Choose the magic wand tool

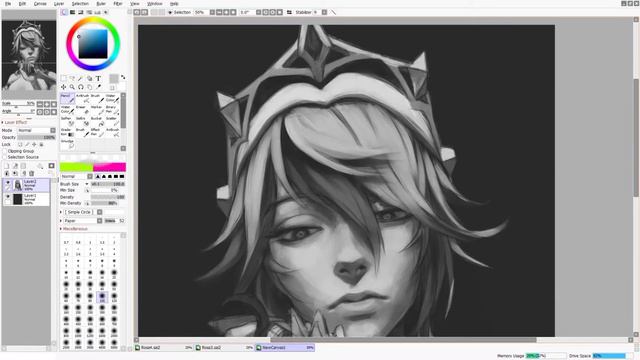tap(81, 78)
